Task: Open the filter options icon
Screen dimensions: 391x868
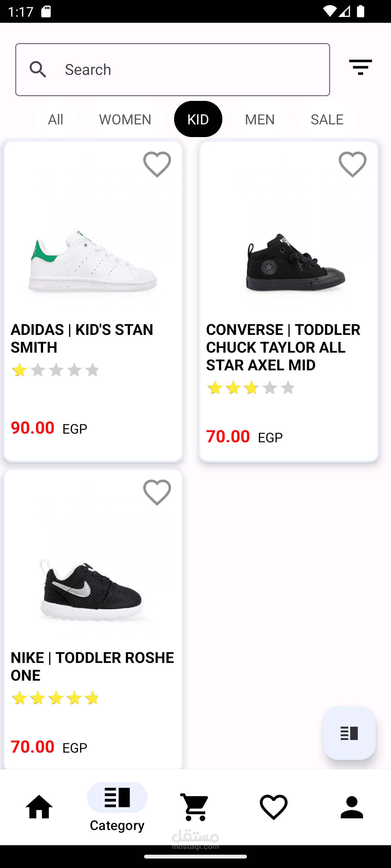Action: pos(360,68)
